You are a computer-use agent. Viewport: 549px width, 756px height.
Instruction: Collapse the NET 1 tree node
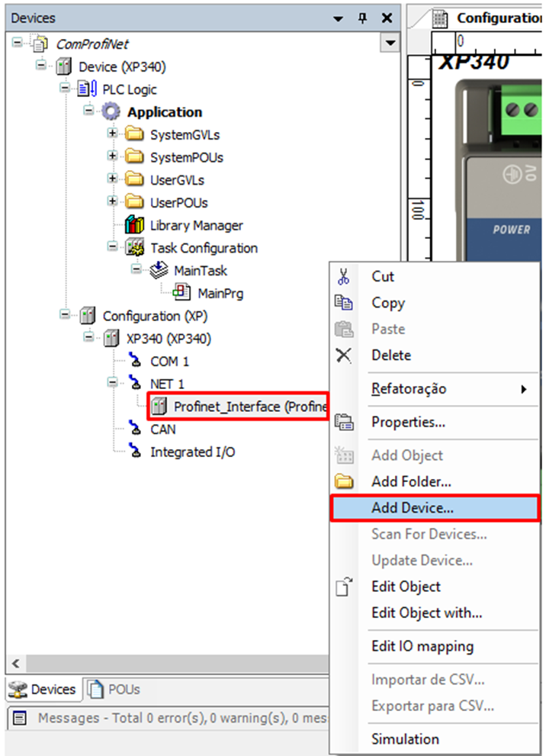(112, 384)
